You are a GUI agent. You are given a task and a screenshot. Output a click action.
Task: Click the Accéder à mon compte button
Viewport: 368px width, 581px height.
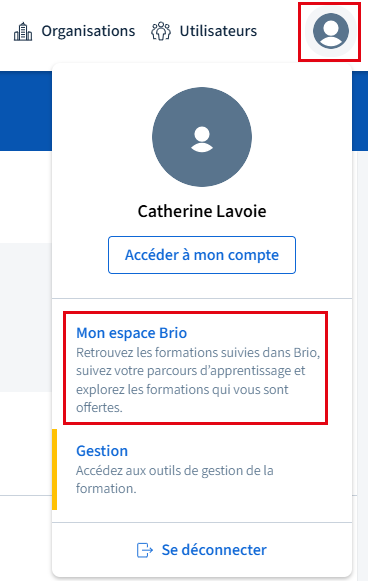pos(202,255)
